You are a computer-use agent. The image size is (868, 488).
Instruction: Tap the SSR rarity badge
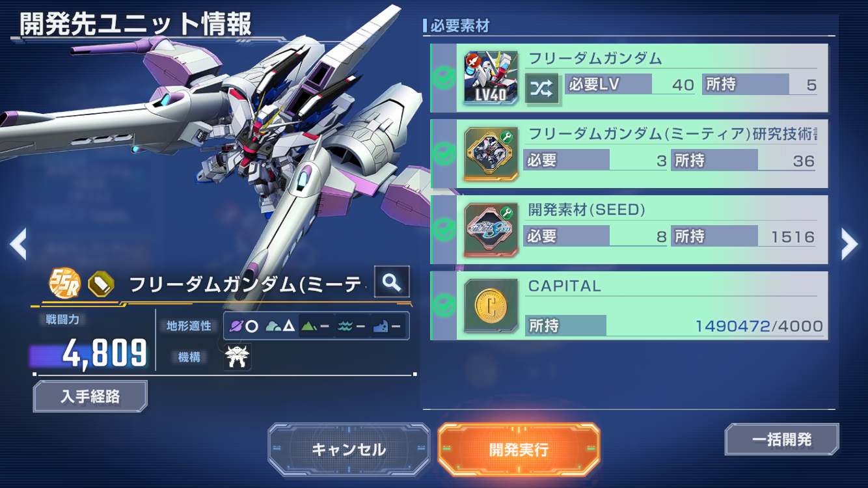65,283
